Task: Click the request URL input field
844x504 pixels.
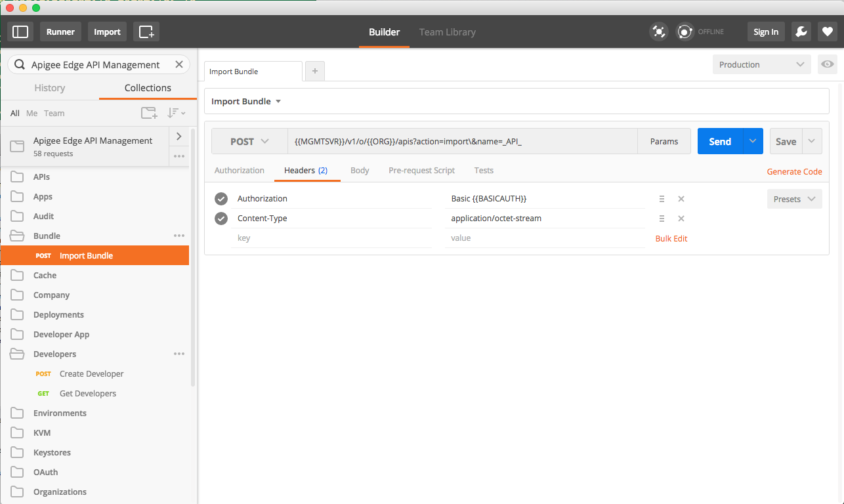Action: [x=463, y=141]
